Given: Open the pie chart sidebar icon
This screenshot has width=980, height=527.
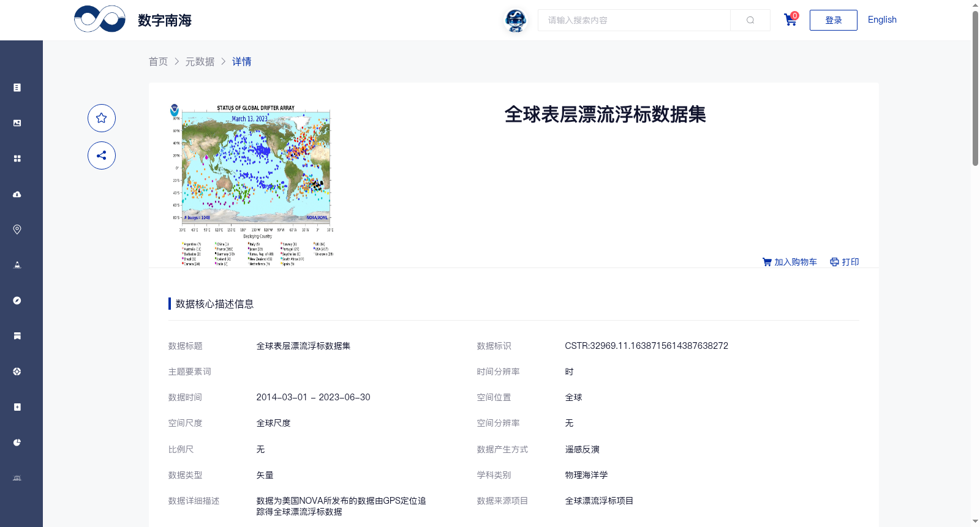Looking at the screenshot, I should point(17,443).
